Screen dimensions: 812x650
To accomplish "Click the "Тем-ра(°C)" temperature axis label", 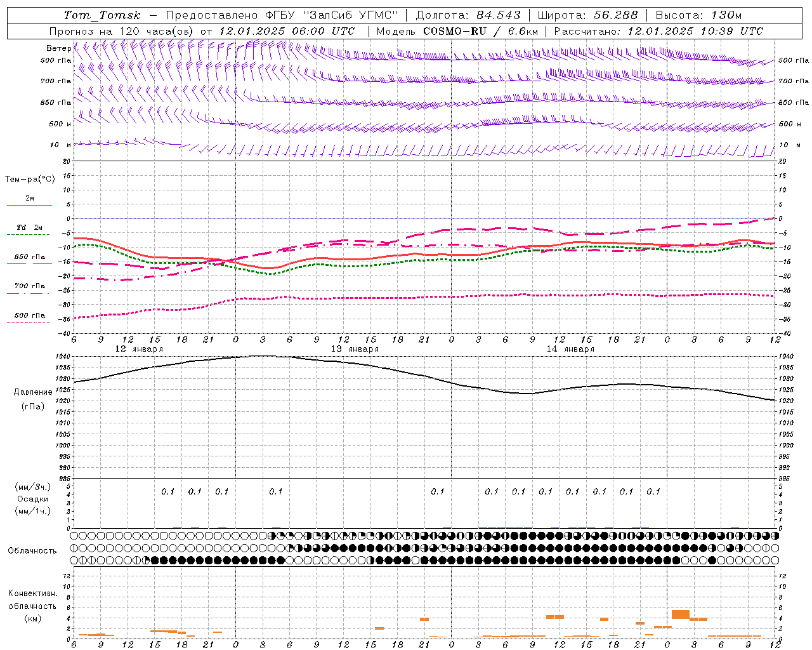I will coord(30,179).
